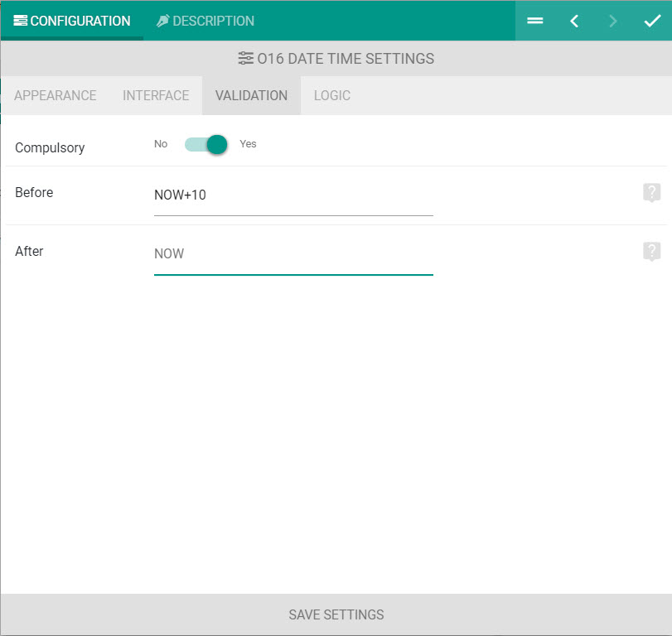Toggle the Compulsory switch
The height and width of the screenshot is (636, 672).
click(206, 144)
